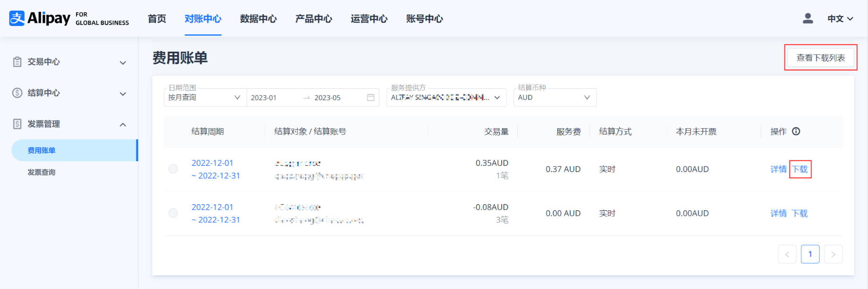Open the 按月查询 query type dropdown

tap(205, 98)
